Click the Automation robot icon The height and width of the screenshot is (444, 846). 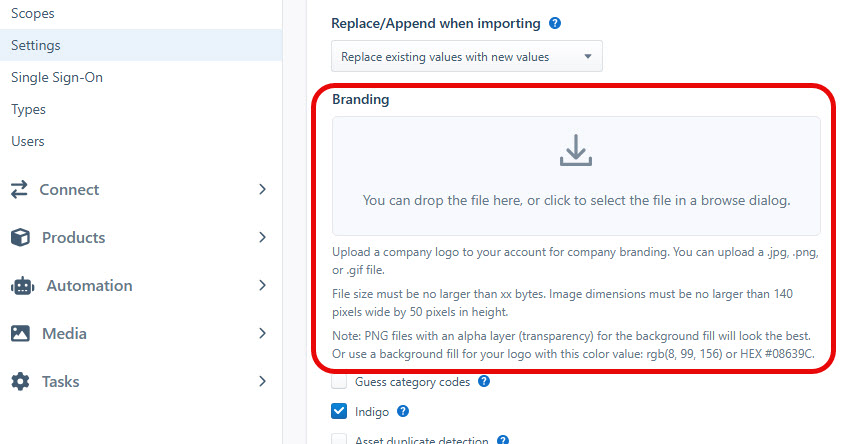22,286
